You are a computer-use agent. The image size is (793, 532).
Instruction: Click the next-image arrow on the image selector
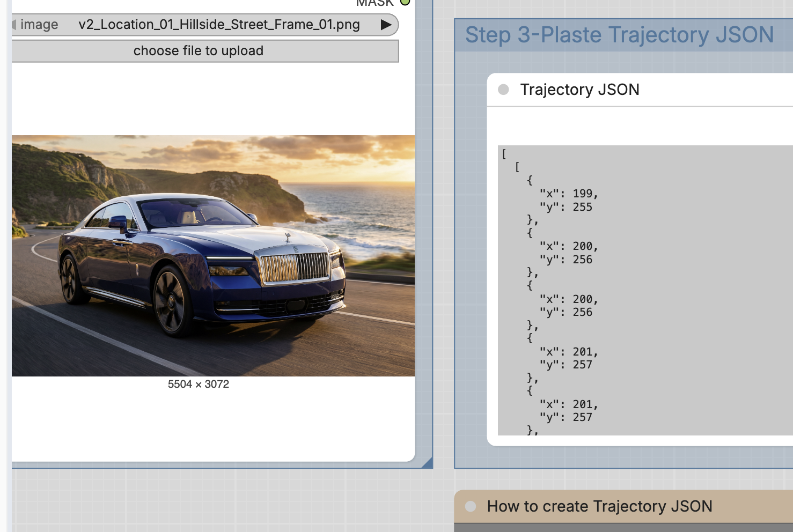point(385,25)
